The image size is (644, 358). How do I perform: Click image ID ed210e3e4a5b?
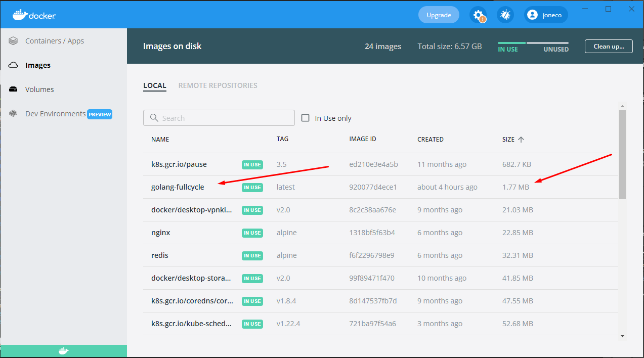(x=374, y=164)
